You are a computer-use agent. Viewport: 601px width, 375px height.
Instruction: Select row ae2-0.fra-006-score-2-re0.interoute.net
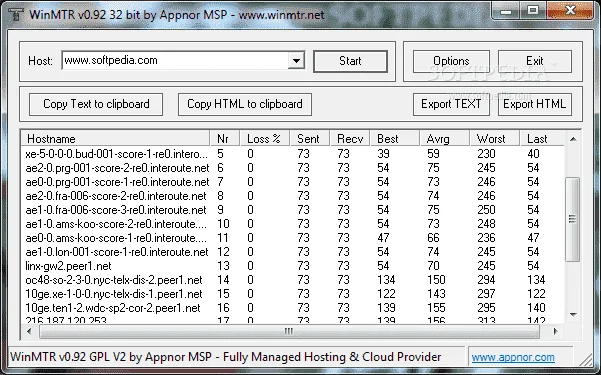293,196
